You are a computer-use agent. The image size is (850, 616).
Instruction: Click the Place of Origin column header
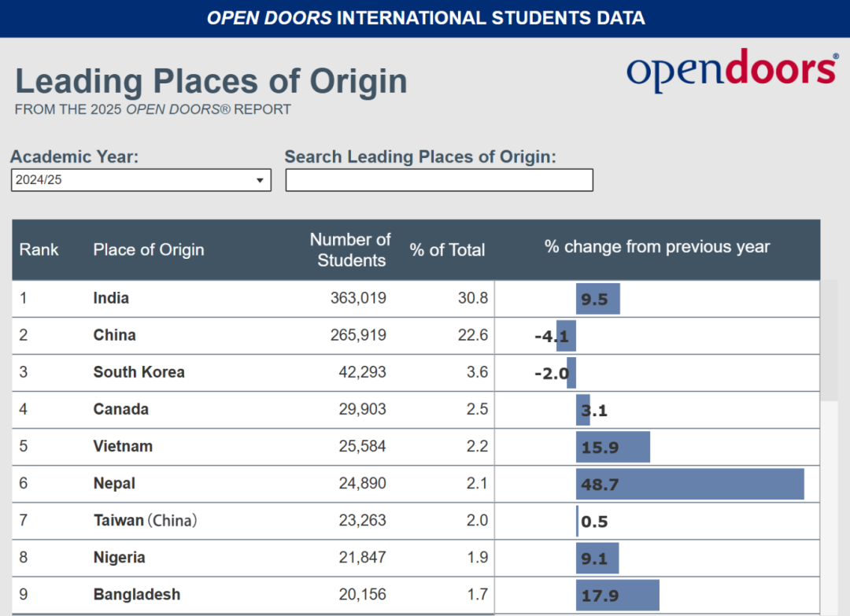pyautogui.click(x=148, y=249)
